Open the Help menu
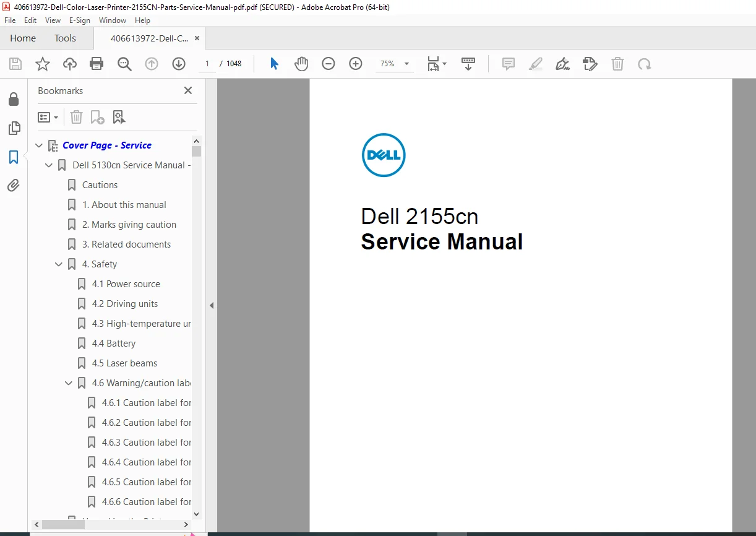Image resolution: width=756 pixels, height=536 pixels. [142, 20]
